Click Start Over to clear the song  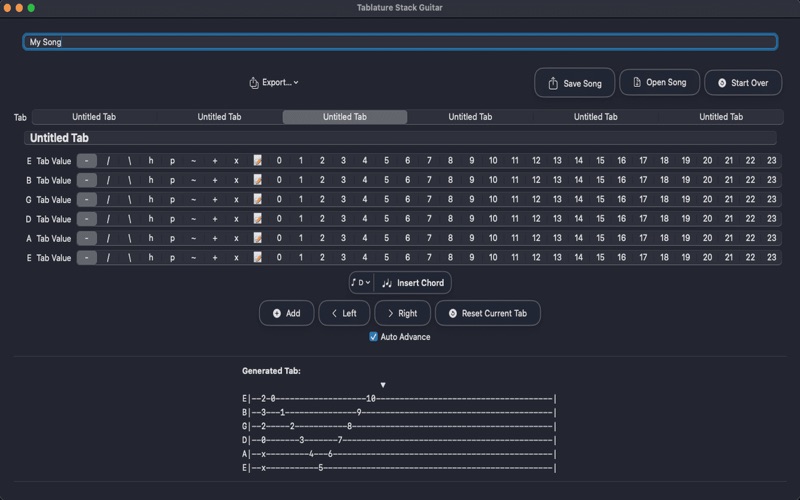pyautogui.click(x=743, y=83)
